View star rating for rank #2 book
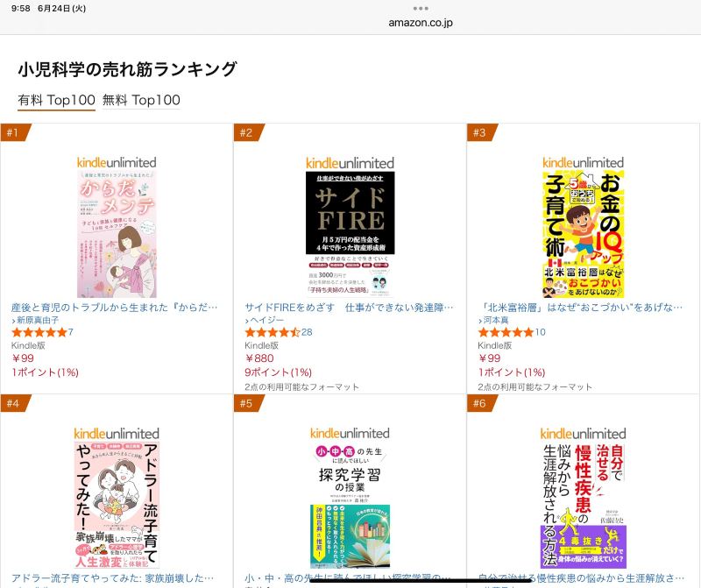The height and width of the screenshot is (588, 701). [x=273, y=332]
